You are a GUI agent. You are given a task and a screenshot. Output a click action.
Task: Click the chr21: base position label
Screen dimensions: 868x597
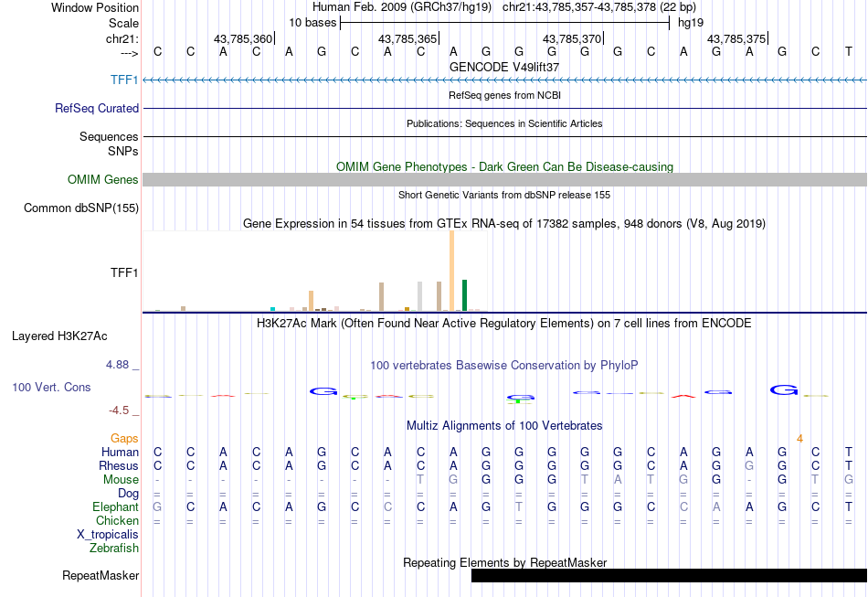point(122,38)
